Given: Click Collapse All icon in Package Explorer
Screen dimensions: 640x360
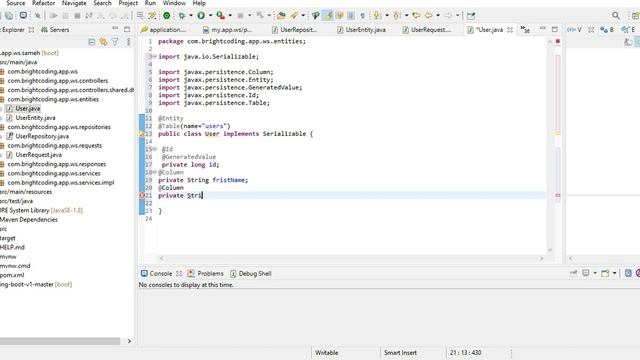Looking at the screenshot, I should point(92,42).
